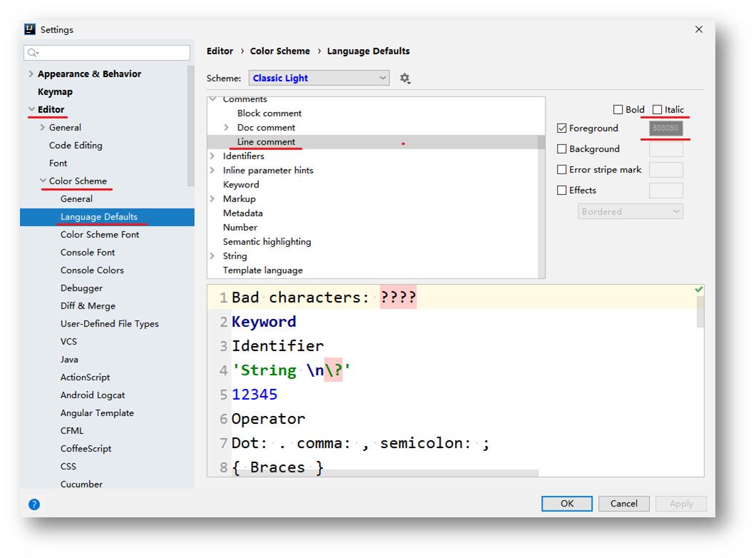Click the Cancel button
The height and width of the screenshot is (558, 756).
coord(624,504)
